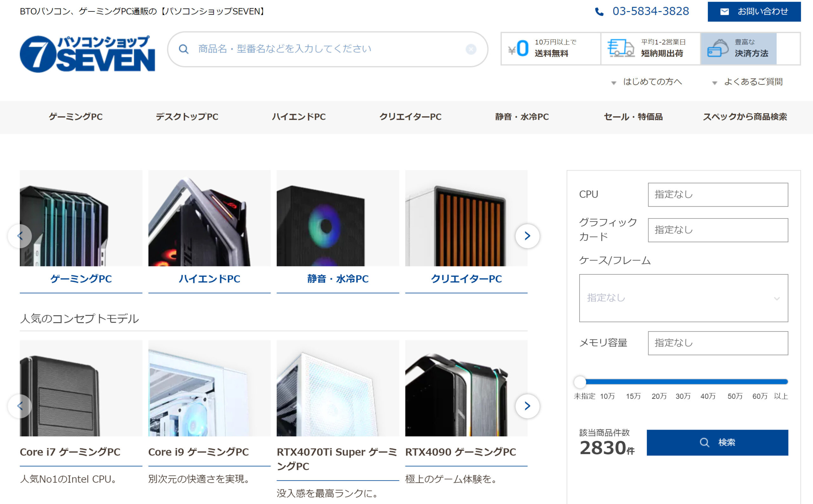Open the グラフィックカード selection box
813x504 pixels.
tap(718, 230)
